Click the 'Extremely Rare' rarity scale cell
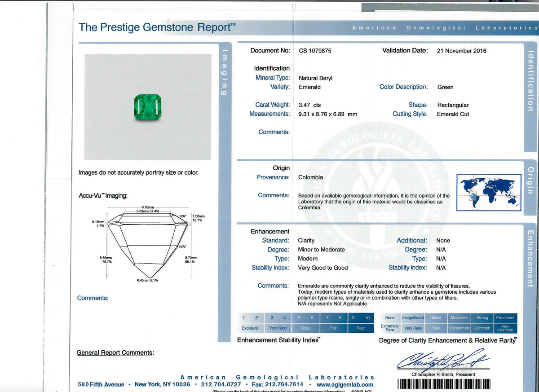 (390, 328)
